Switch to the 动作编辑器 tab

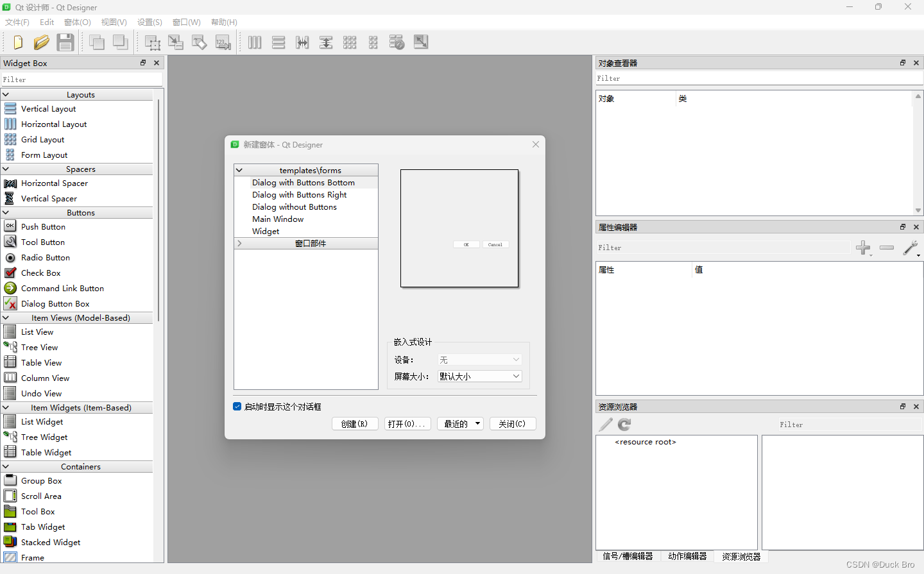(x=687, y=556)
